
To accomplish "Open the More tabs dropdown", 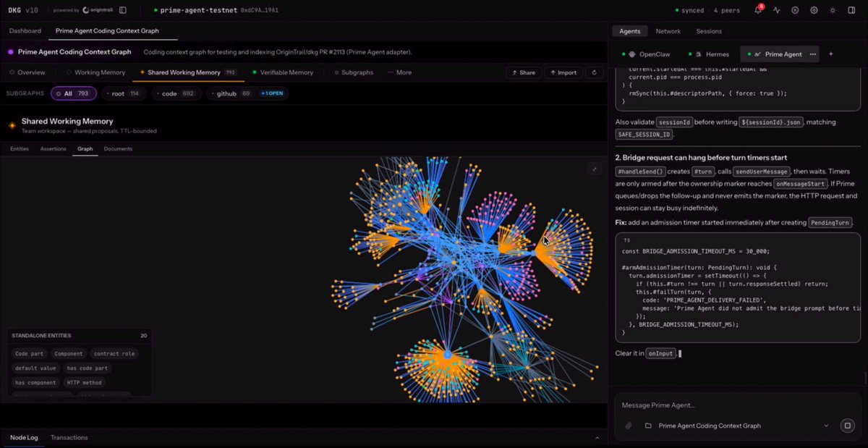I will [399, 72].
